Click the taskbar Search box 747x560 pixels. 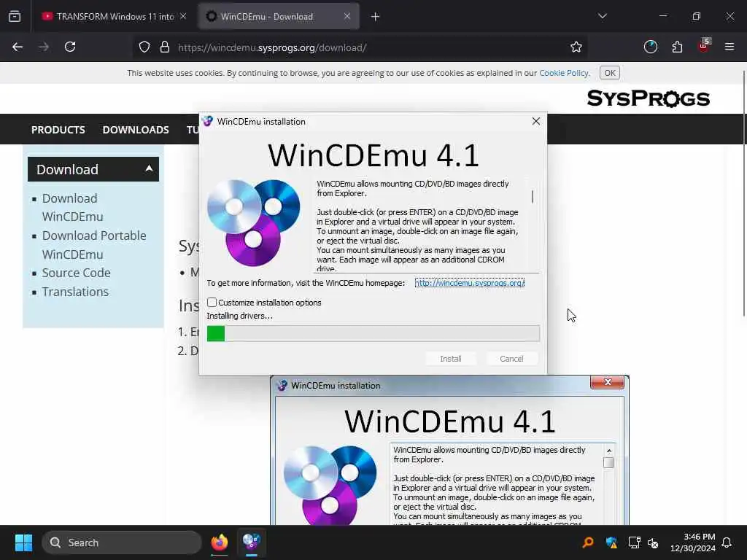coord(122,542)
